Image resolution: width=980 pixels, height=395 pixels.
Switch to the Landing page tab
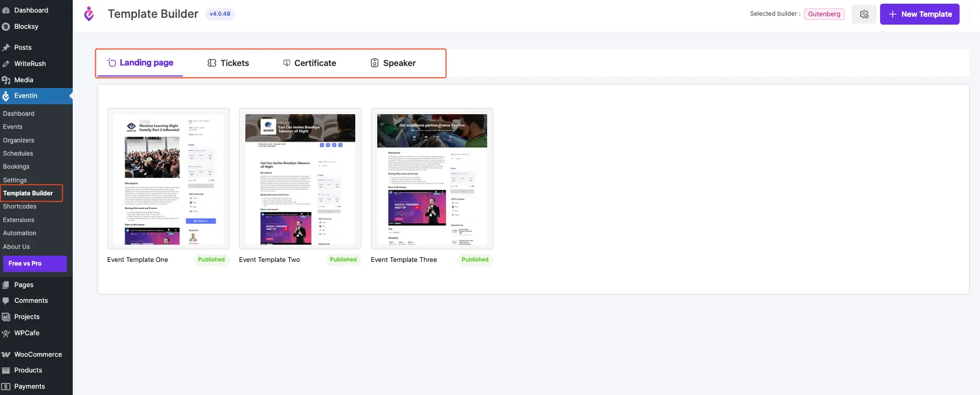(x=140, y=63)
